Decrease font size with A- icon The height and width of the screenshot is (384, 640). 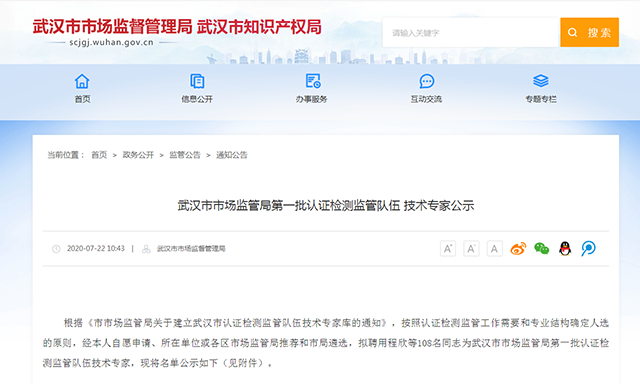[x=471, y=249]
